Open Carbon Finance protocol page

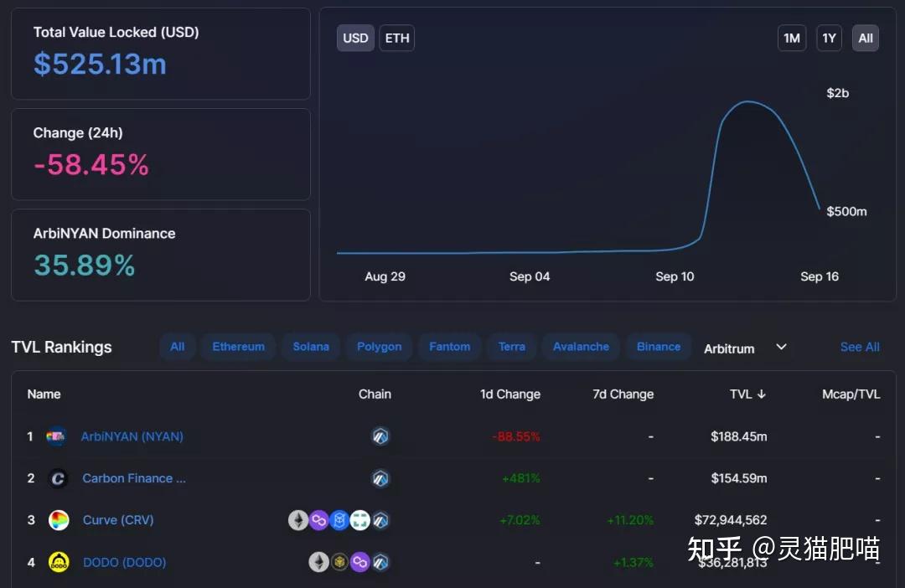(134, 478)
